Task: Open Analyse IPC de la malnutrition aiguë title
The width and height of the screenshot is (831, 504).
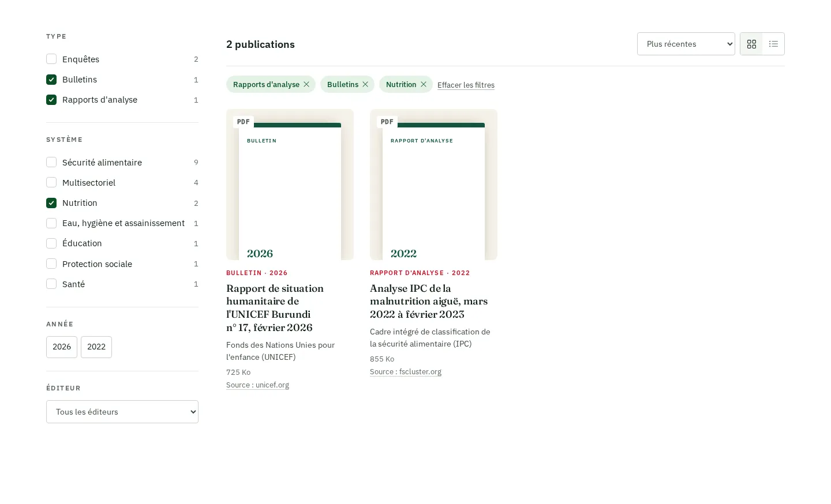Action: (429, 301)
